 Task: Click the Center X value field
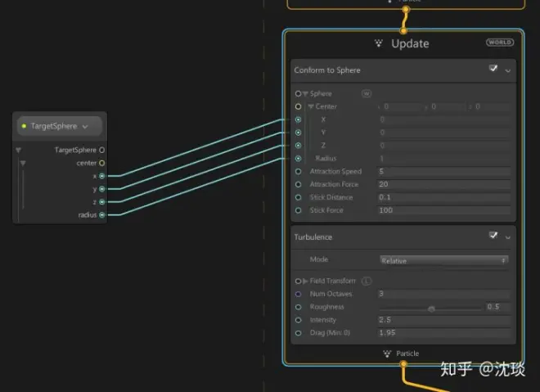(443, 119)
